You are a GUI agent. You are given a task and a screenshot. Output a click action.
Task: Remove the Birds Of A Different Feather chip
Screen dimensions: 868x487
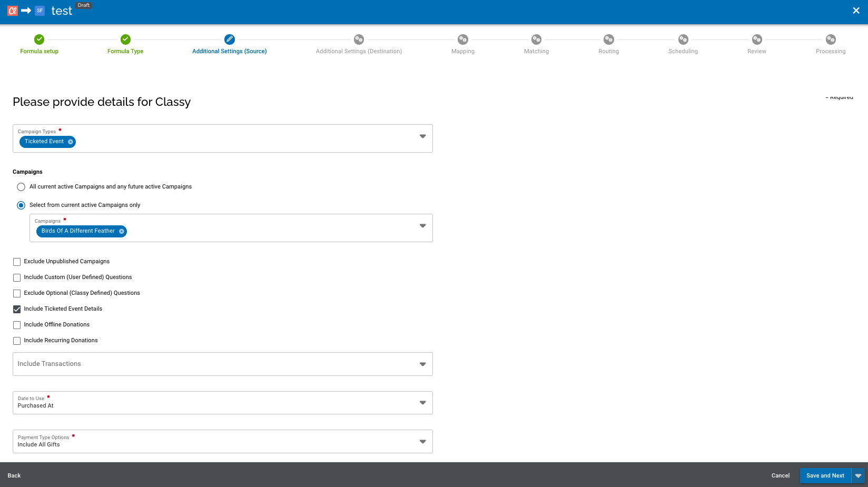[x=122, y=231]
